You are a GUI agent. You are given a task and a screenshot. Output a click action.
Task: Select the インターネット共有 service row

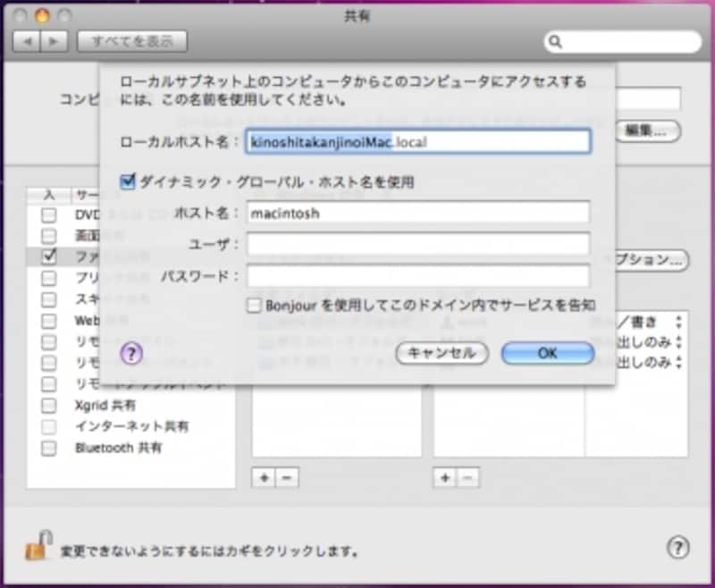tap(130, 426)
